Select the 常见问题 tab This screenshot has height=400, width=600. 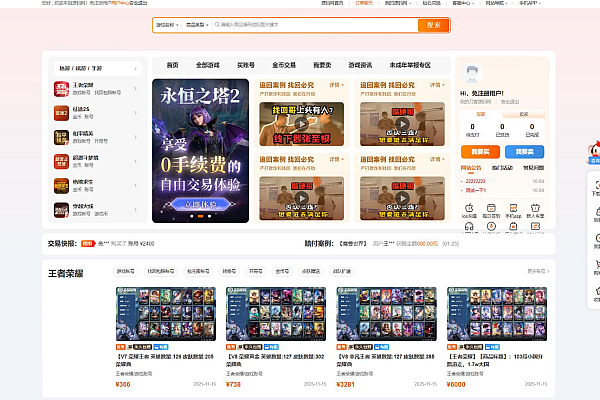[533, 168]
